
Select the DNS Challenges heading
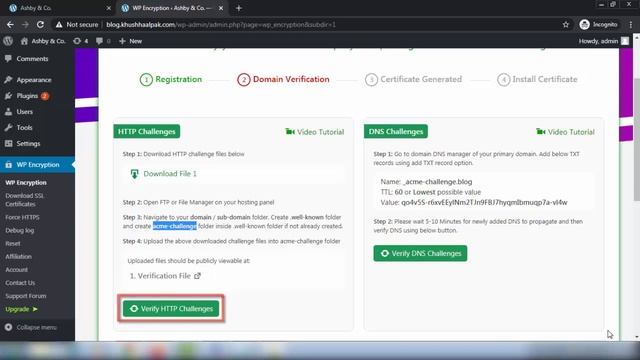(396, 131)
